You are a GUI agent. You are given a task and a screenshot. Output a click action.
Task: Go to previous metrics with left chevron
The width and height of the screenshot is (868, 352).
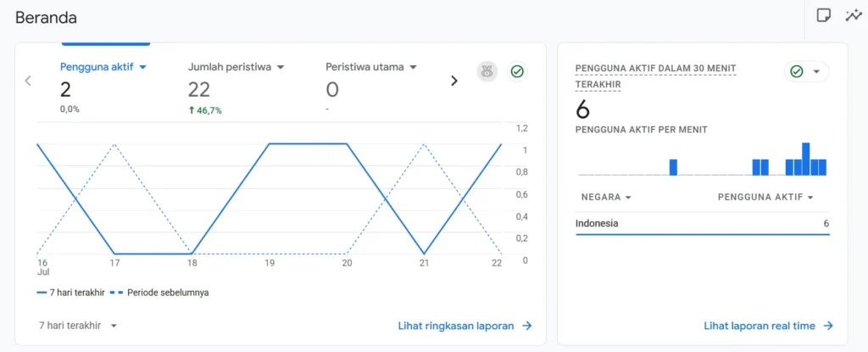click(x=28, y=81)
